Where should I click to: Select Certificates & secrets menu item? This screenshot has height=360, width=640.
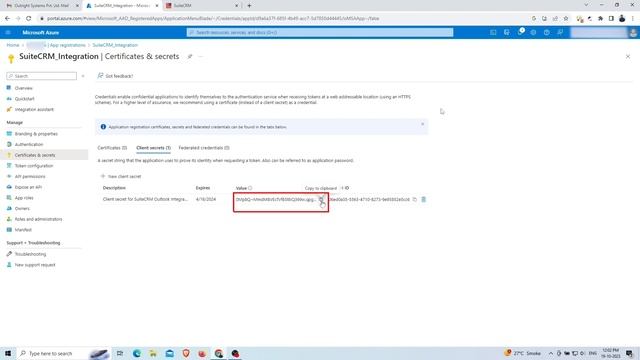click(44, 155)
